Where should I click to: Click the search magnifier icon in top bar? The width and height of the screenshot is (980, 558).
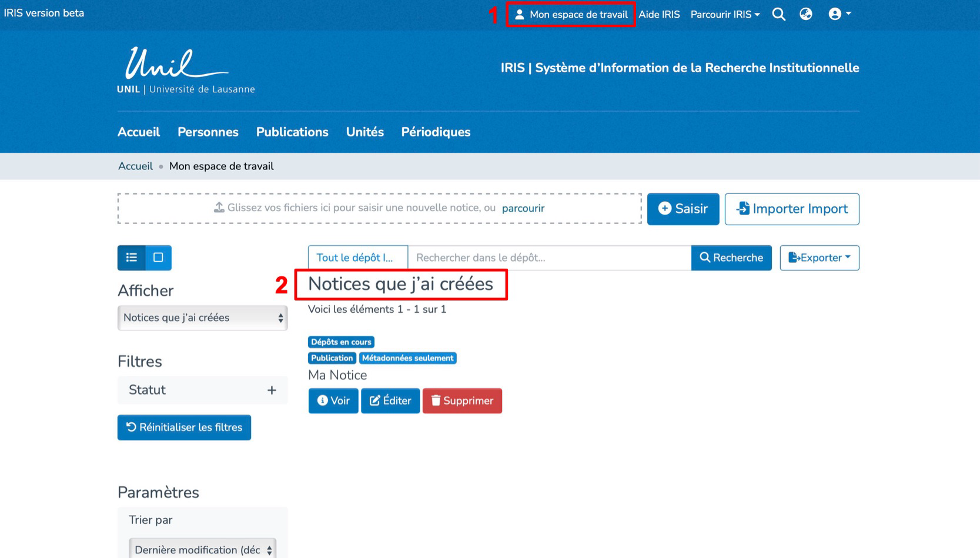tap(778, 14)
